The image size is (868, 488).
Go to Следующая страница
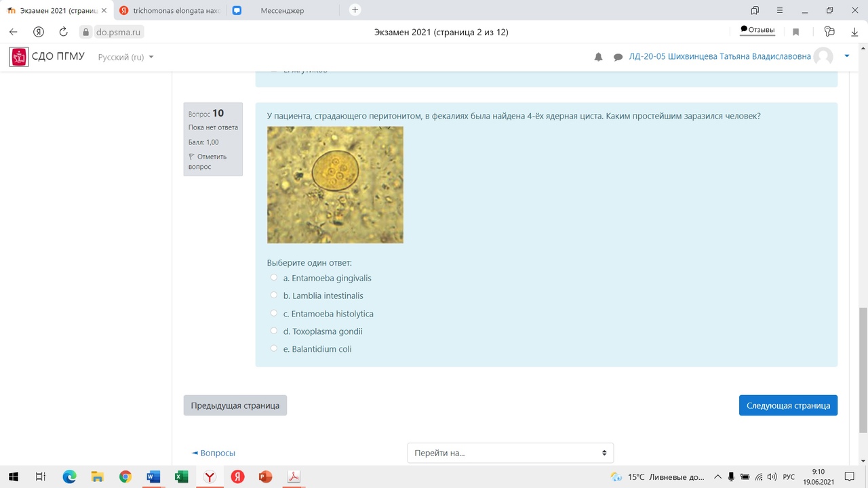(788, 405)
